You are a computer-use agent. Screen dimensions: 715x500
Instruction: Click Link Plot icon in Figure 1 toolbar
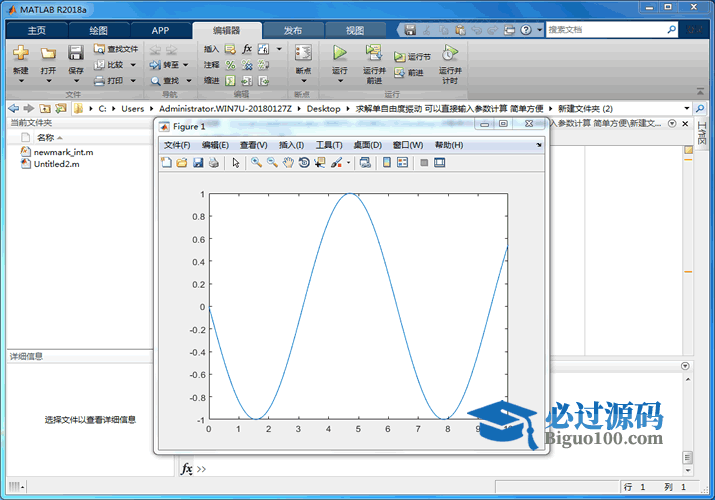click(x=365, y=163)
